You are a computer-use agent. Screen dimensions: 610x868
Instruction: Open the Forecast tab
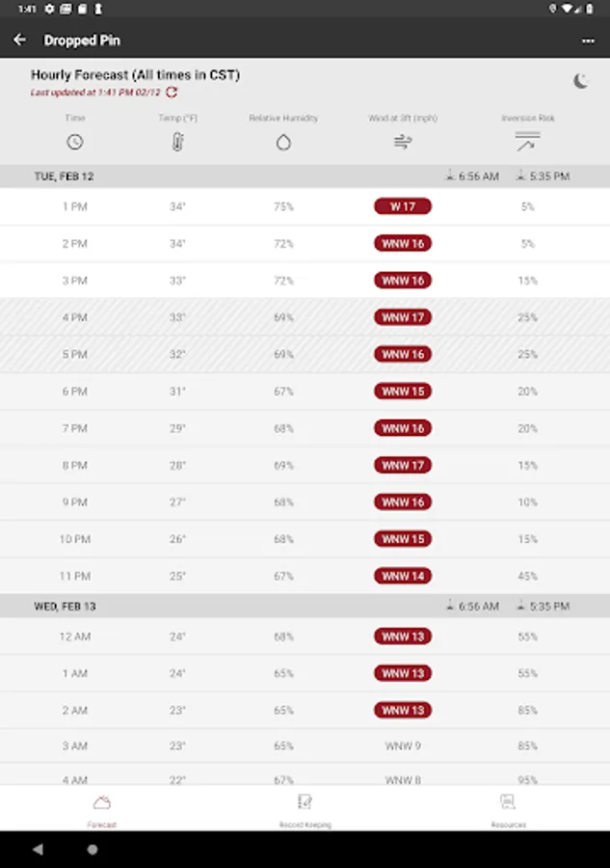[x=101, y=808]
